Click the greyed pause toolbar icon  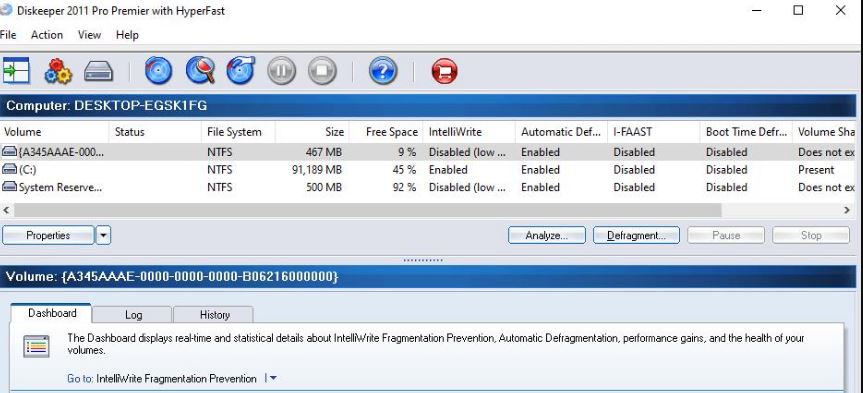pos(282,71)
